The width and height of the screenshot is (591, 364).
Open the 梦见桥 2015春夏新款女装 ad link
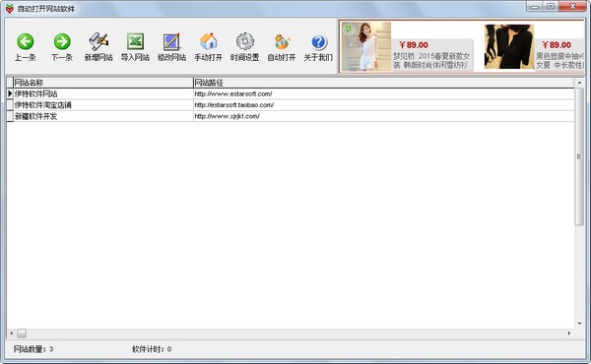431,61
